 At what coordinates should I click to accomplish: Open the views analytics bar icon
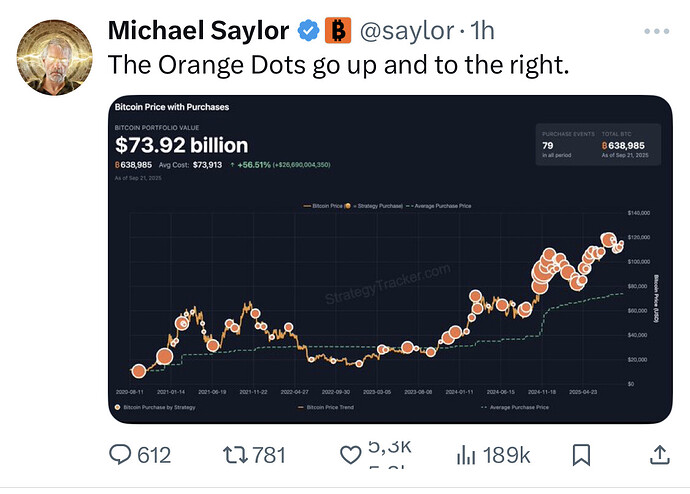[x=465, y=455]
